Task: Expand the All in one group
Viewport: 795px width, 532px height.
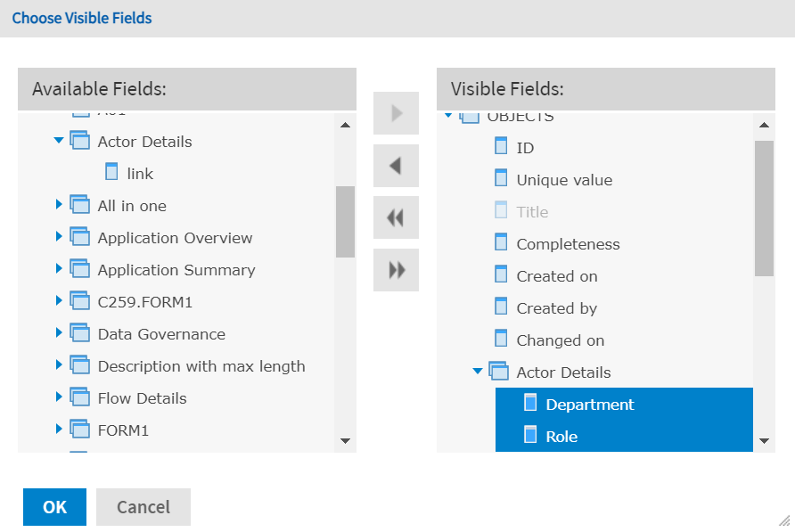Action: point(59,204)
